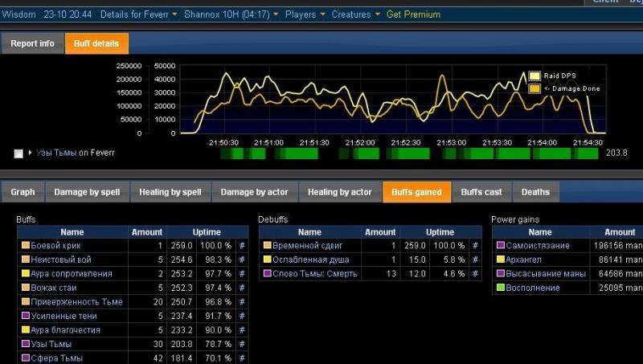643x364 pixels.
Task: Click the Raid DPS legend swatch
Action: pos(534,76)
